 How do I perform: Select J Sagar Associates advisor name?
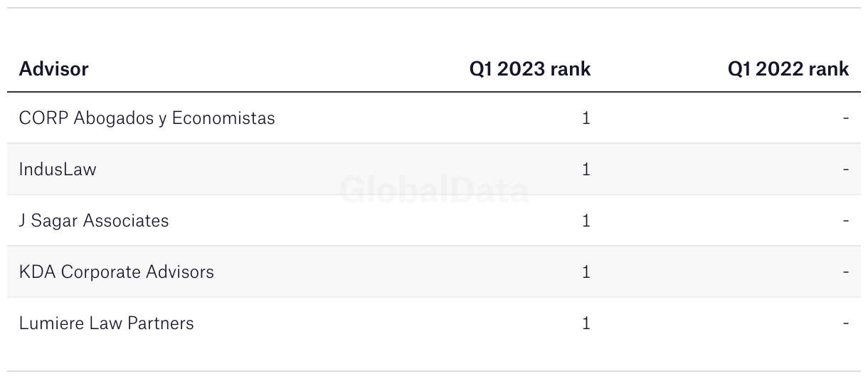(x=94, y=221)
